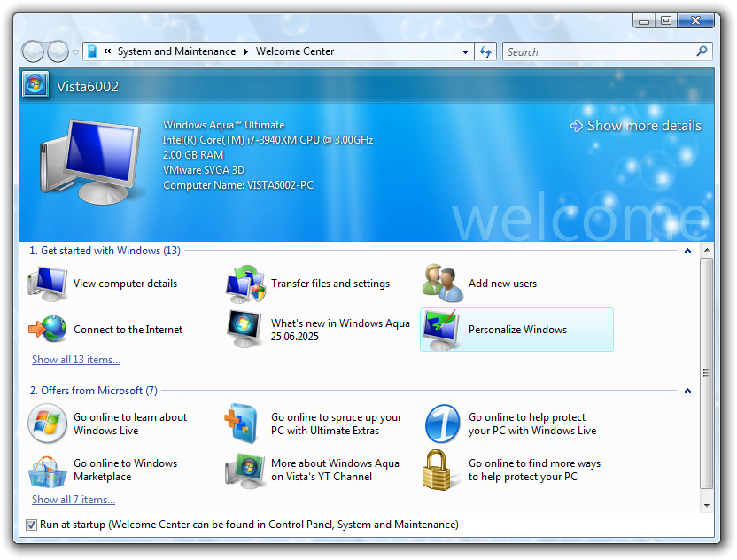Click the Connect to the Internet globe icon
The width and height of the screenshot is (737, 560).
(x=48, y=330)
